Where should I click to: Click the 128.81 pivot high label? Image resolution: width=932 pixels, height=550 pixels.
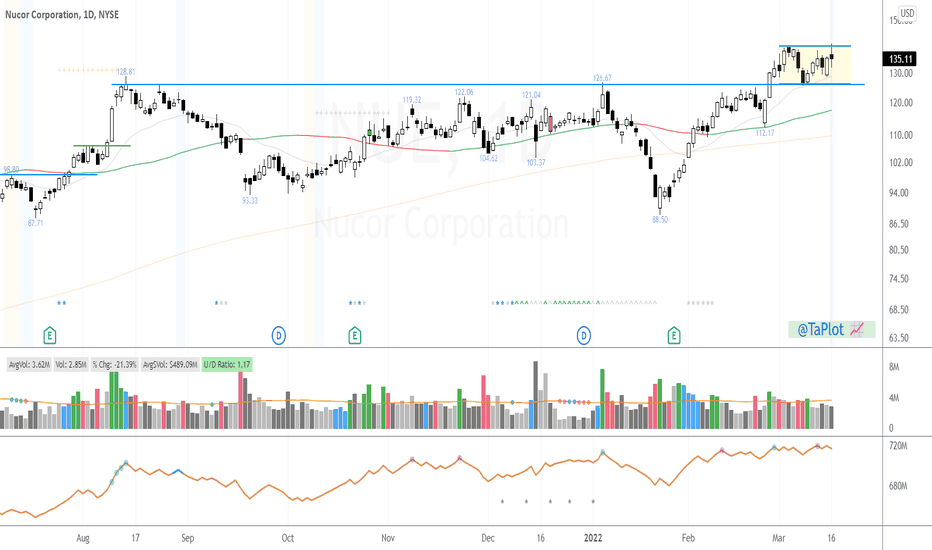125,71
